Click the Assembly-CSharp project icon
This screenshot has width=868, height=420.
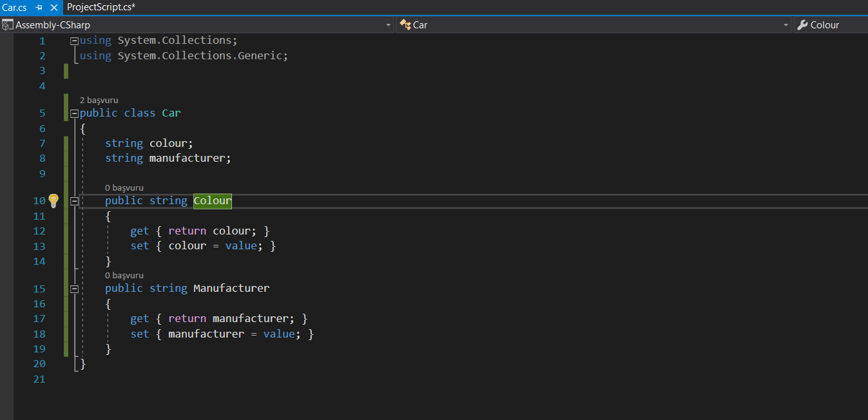coord(7,25)
